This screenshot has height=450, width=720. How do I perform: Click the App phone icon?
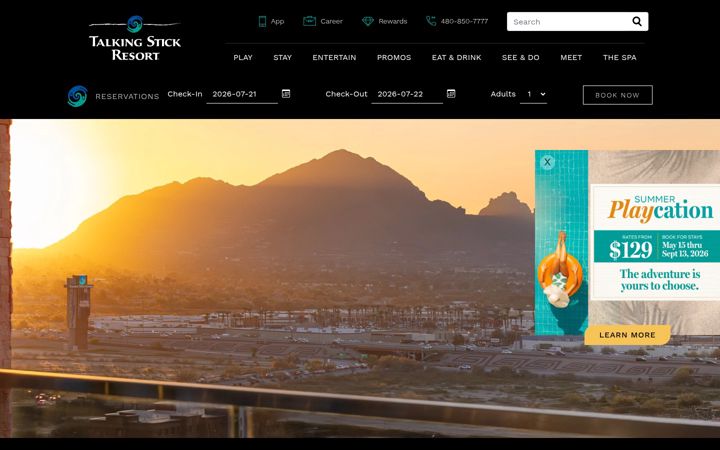coord(262,22)
